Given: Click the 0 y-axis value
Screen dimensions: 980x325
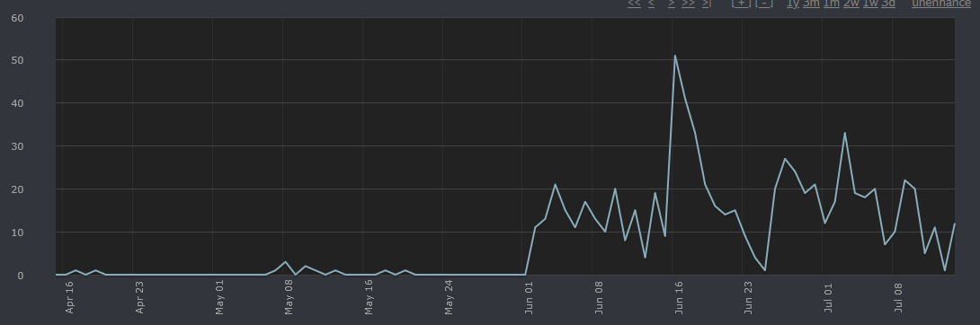Looking at the screenshot, I should coord(21,276).
